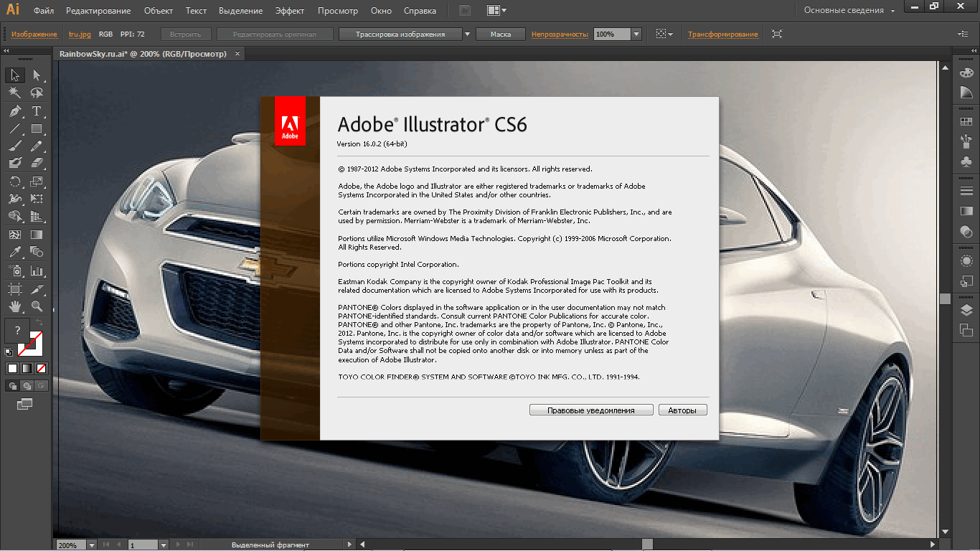Click the Правовые уведомления button
Image resolution: width=980 pixels, height=551 pixels.
click(591, 410)
